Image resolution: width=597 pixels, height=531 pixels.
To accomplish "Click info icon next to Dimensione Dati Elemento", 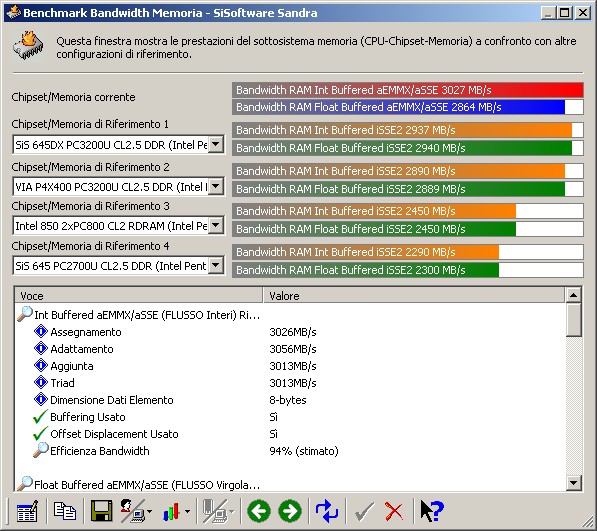I will 41,399.
